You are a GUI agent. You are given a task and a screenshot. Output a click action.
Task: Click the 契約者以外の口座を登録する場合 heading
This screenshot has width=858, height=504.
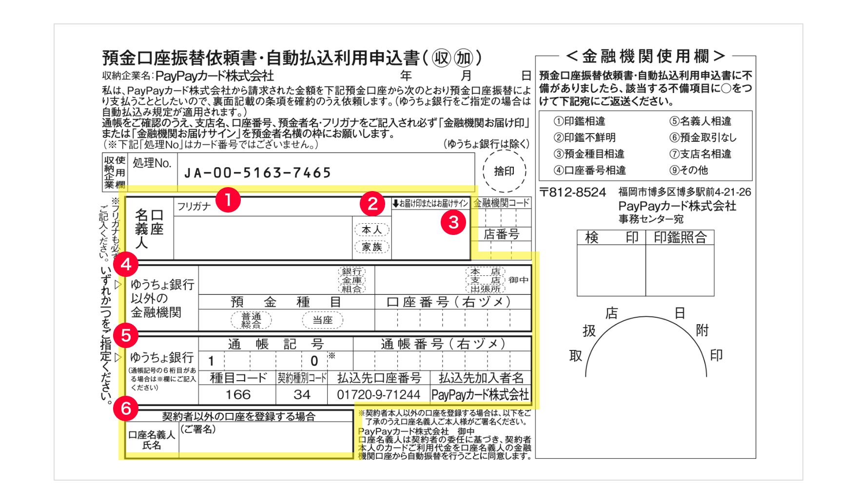point(239,417)
